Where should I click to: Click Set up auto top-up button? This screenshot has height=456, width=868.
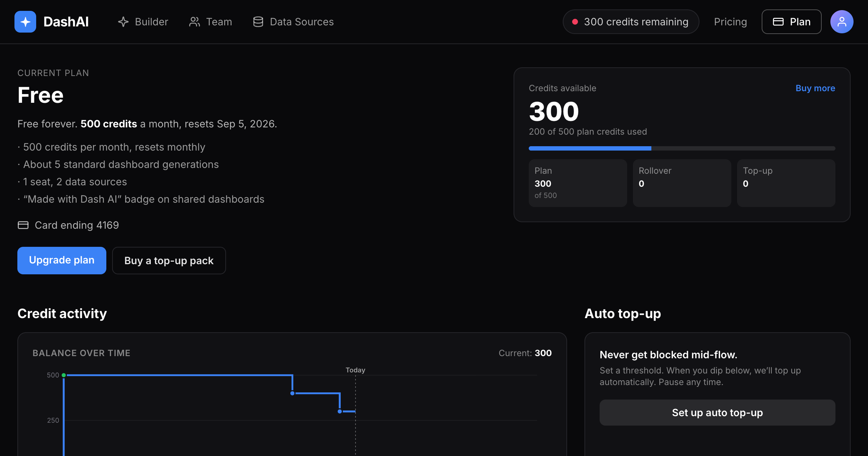717,413
